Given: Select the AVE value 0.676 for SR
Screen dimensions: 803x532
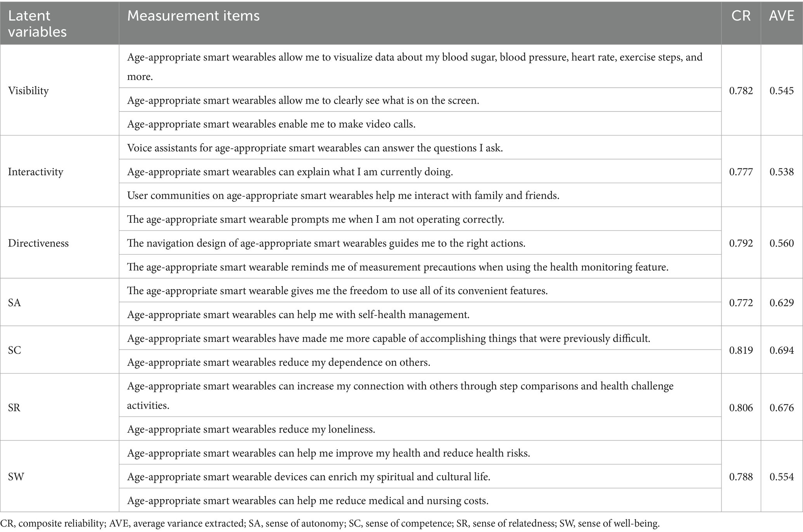Looking at the screenshot, I should click(782, 408).
